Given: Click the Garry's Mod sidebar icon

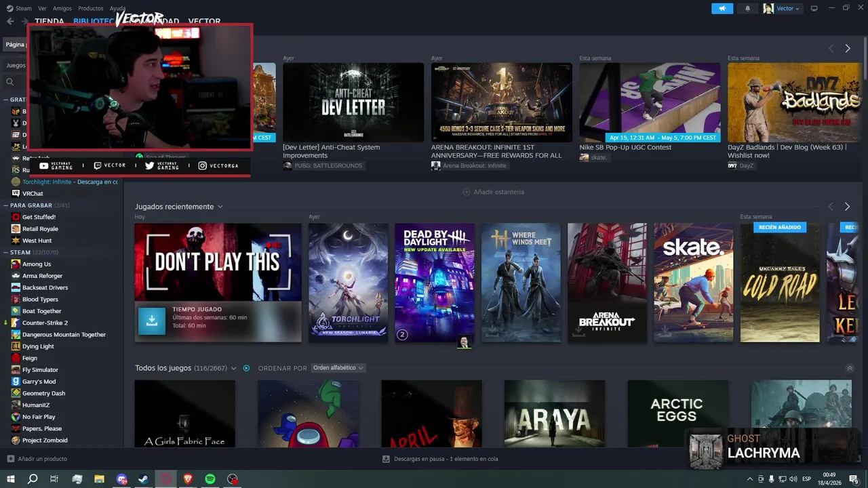Looking at the screenshot, I should [16, 382].
